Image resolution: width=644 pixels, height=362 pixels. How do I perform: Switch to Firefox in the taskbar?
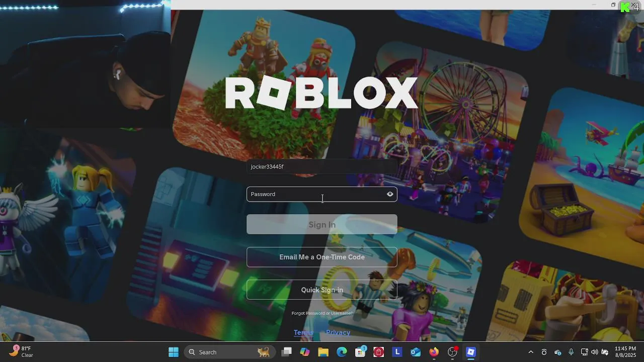coord(434,352)
